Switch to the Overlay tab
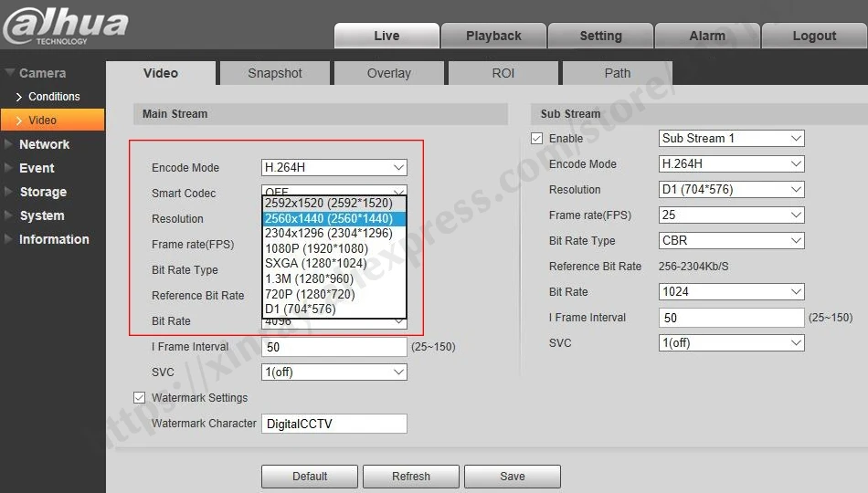 point(388,73)
